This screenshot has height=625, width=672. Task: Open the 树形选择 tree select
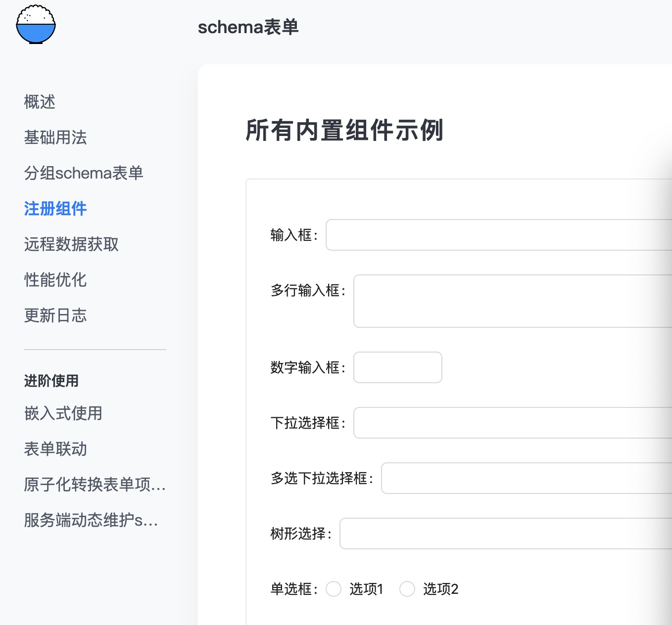(506, 534)
